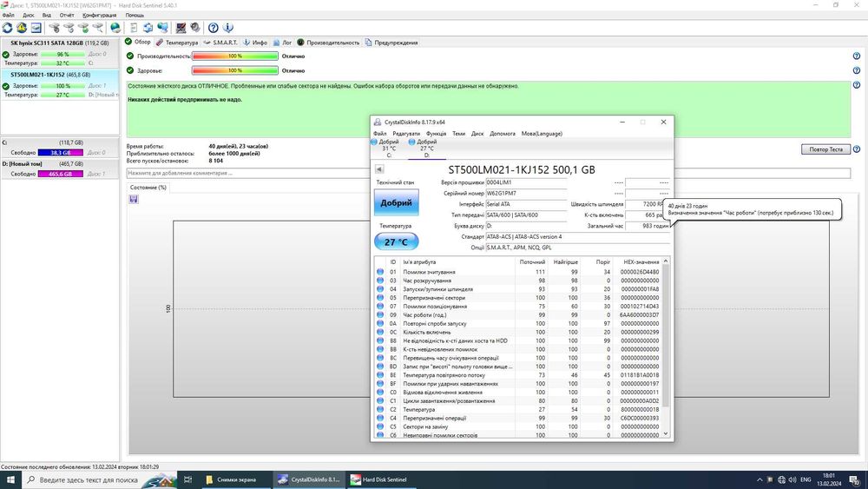Click the 27 °C temperature button
Viewport: 868px width, 489px height.
coord(396,242)
